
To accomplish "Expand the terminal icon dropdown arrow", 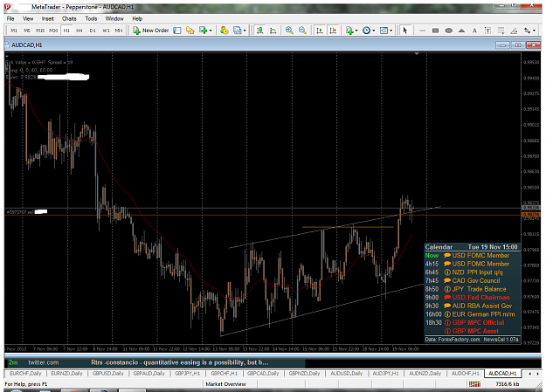I will (245, 31).
